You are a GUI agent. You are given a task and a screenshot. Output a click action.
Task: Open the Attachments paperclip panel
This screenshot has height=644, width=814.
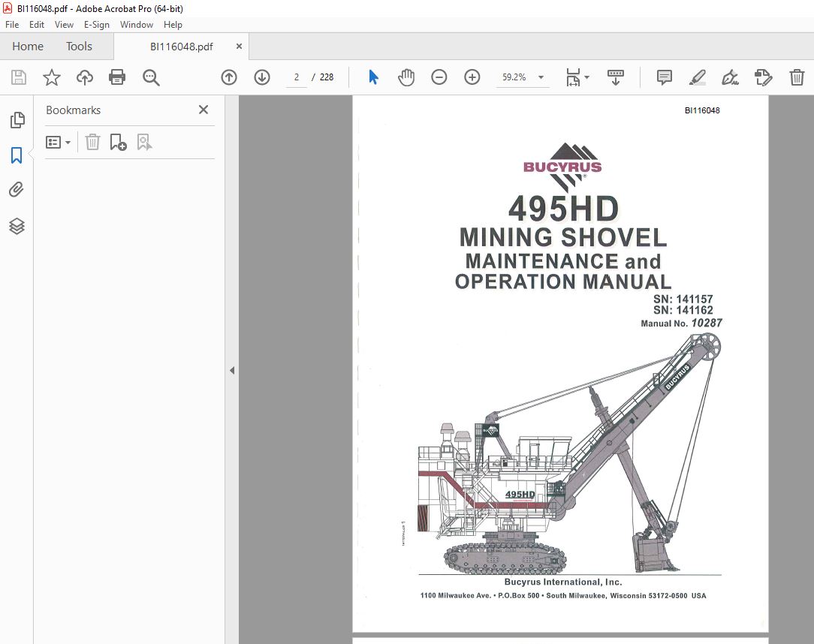tap(17, 190)
